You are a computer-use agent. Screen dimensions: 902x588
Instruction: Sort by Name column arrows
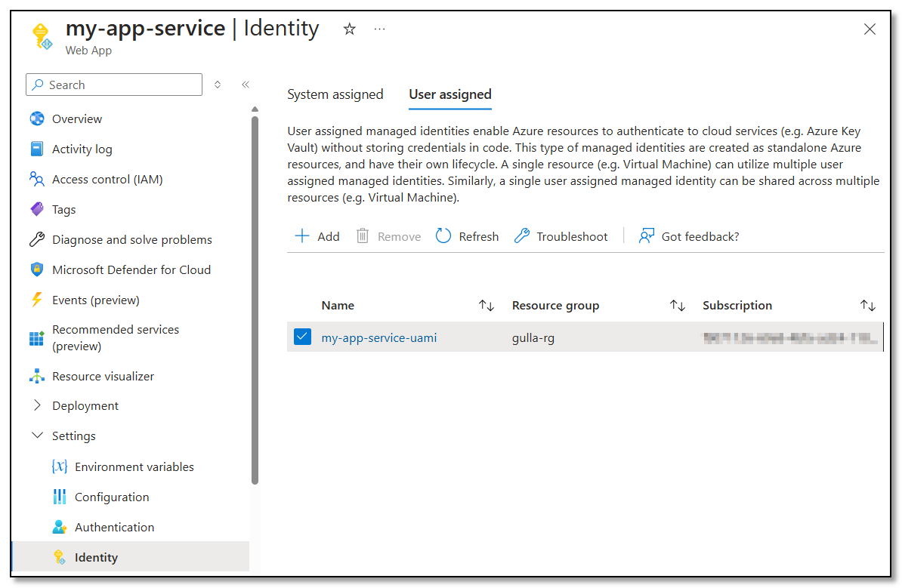click(x=487, y=305)
